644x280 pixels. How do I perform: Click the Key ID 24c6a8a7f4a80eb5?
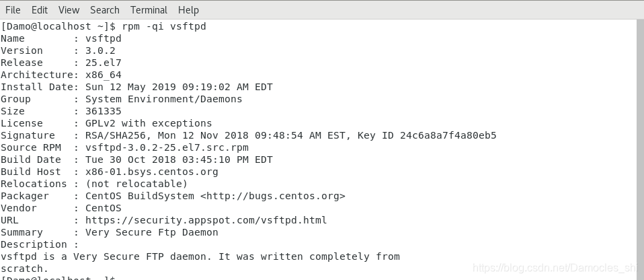(448, 135)
